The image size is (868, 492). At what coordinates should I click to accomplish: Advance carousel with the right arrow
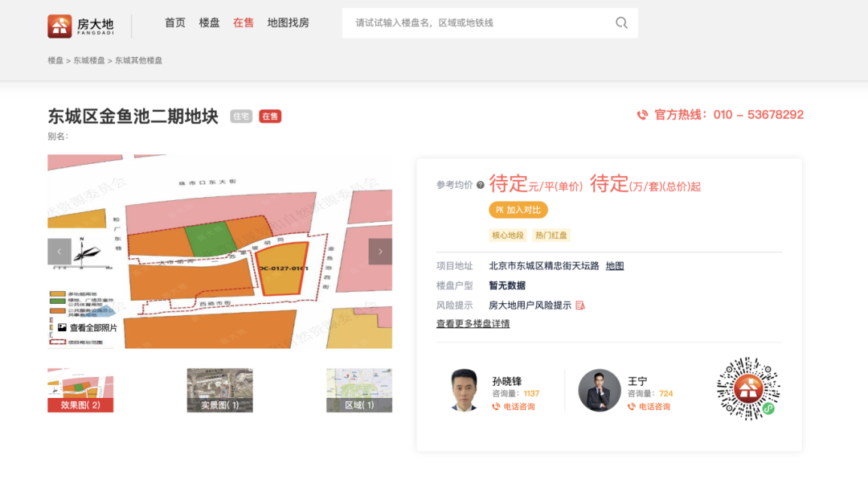coord(379,251)
